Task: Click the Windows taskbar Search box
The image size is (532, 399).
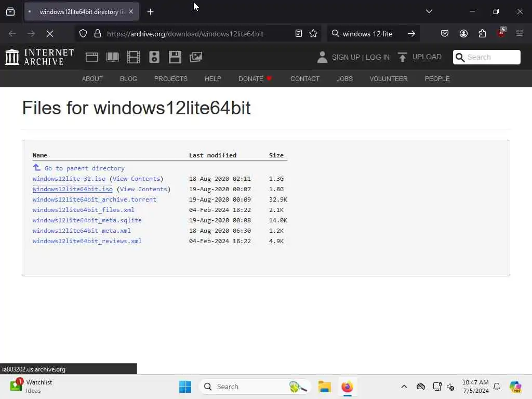Action: click(255, 387)
